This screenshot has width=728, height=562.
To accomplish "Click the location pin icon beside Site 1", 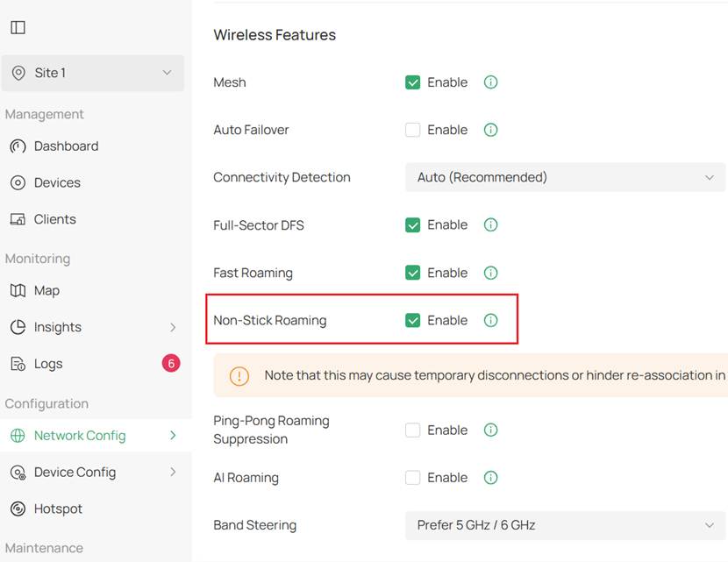I will [18, 73].
